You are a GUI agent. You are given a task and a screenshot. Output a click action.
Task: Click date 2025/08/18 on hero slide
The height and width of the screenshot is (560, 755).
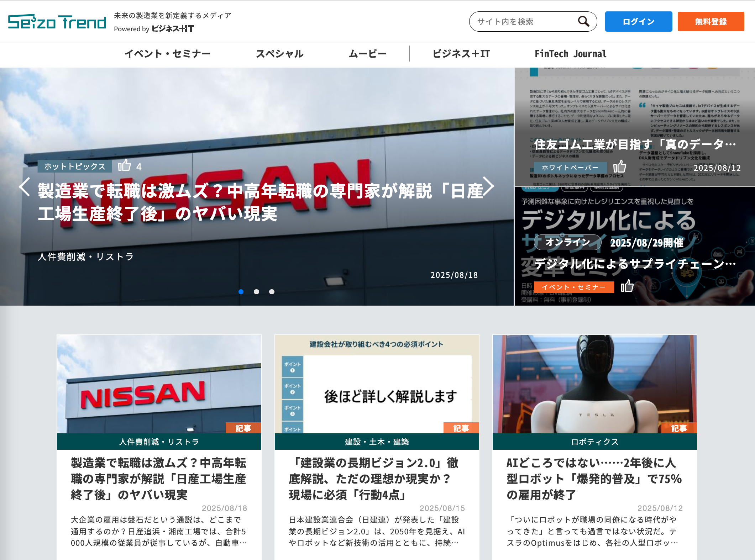(454, 275)
